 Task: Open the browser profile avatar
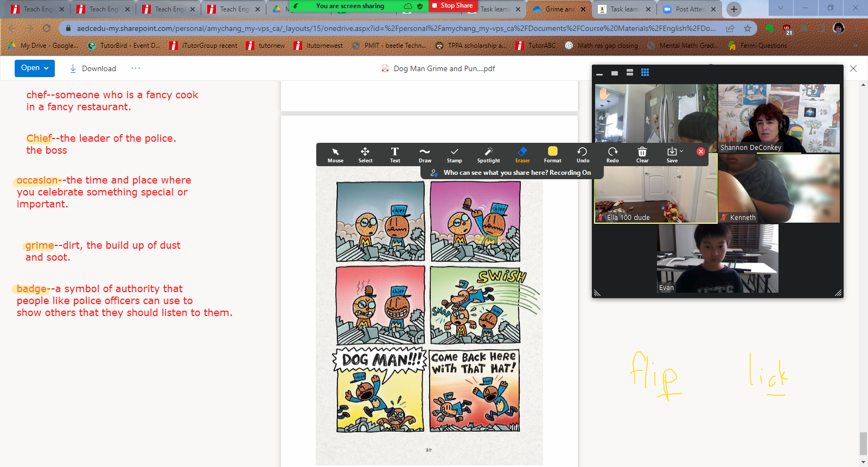[x=839, y=28]
